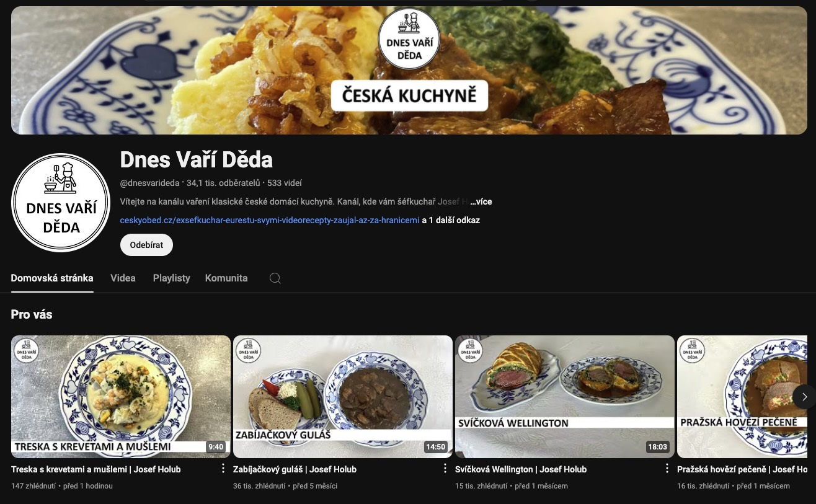Click the Dnes Vaří Děda channel avatar

(x=61, y=203)
